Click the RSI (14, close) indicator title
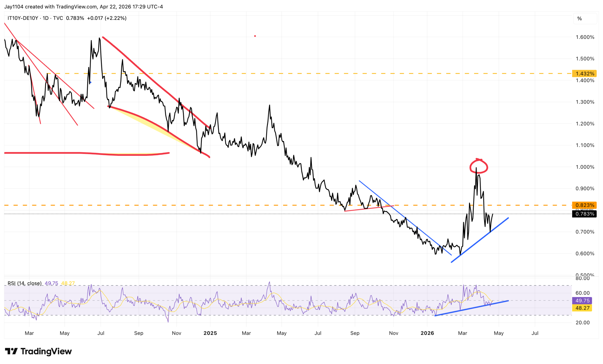 click(x=24, y=283)
